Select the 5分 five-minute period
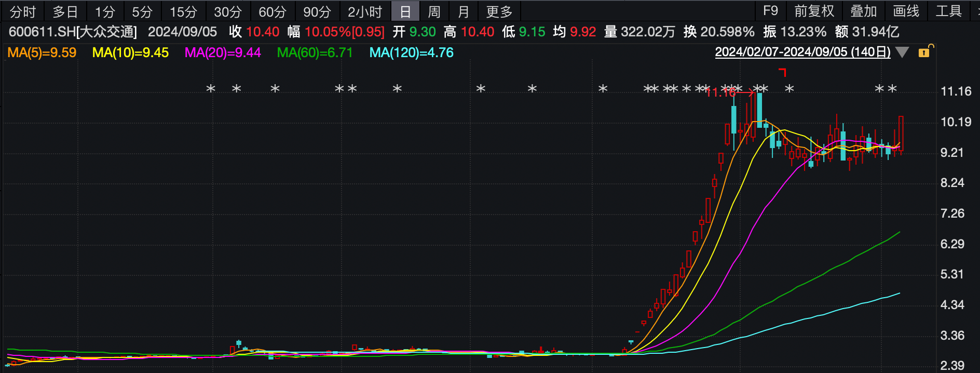The image size is (980, 373). click(142, 11)
